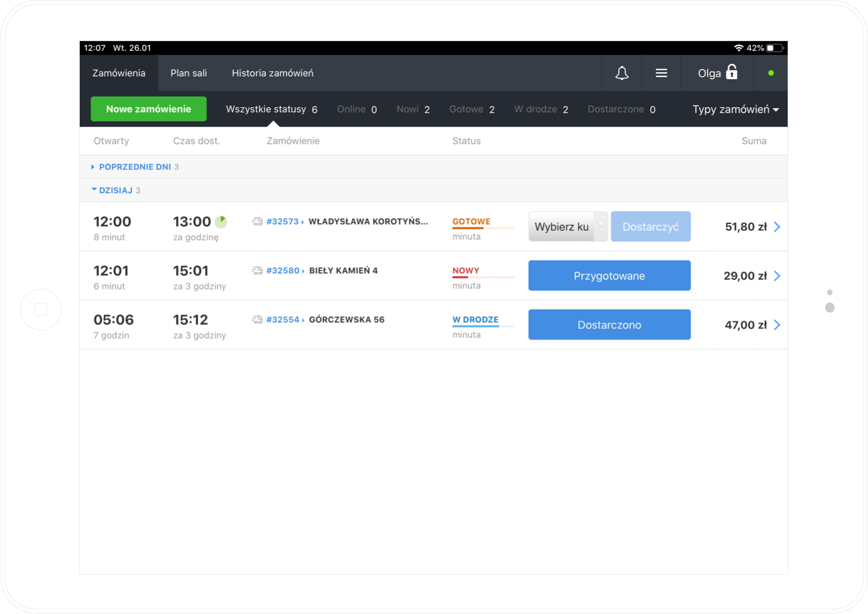Select GÓRCZEWSKA 56 address text
The image size is (868, 614).
[347, 320]
